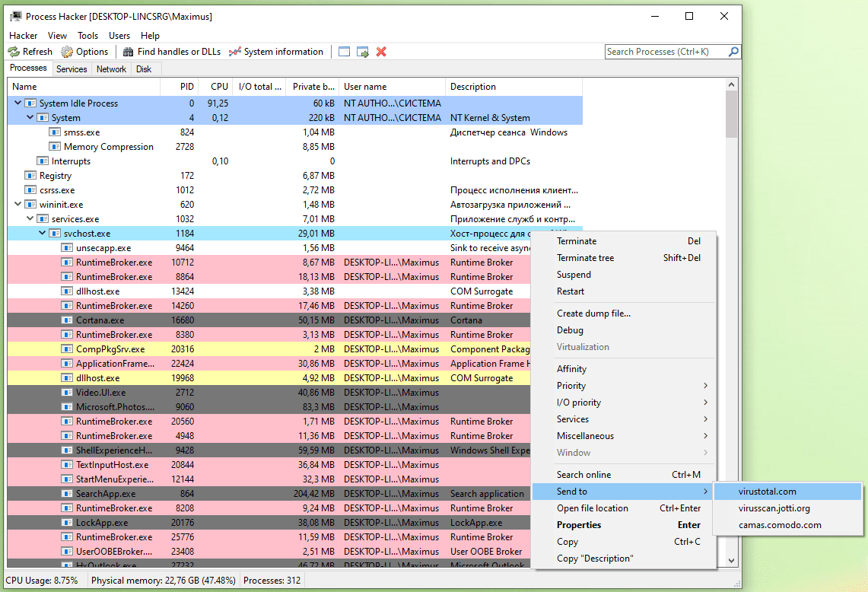The width and height of the screenshot is (868, 592).
Task: Click the icon beside LockApp.exe
Action: pos(67,523)
